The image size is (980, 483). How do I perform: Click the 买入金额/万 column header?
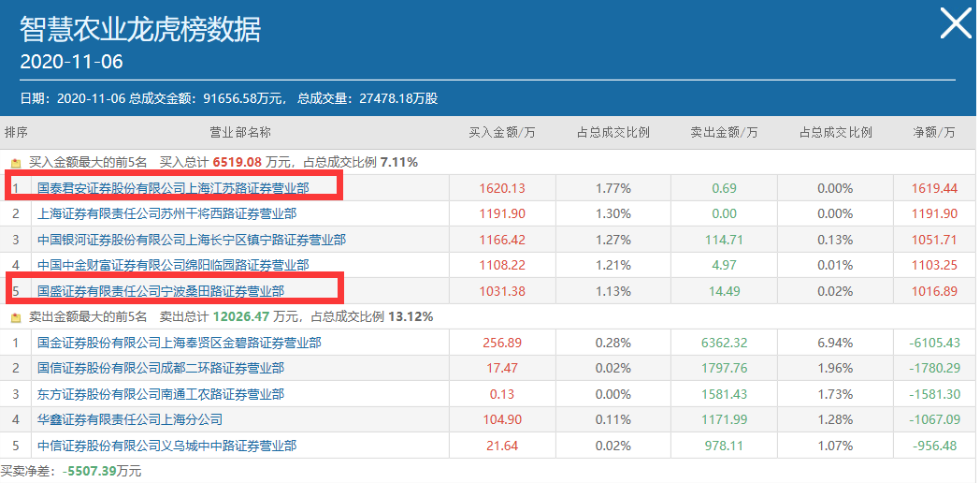(502, 133)
